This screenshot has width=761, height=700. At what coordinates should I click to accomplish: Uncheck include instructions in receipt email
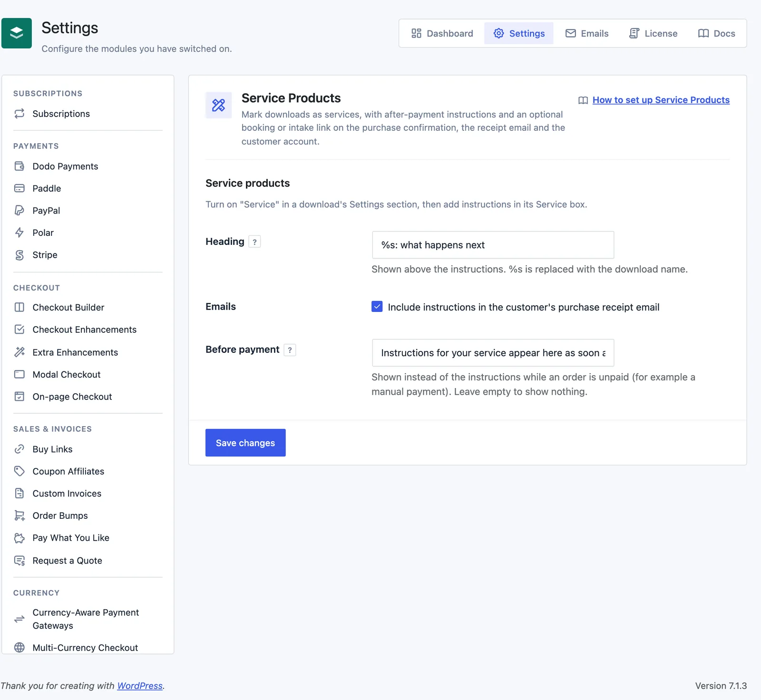(x=377, y=307)
